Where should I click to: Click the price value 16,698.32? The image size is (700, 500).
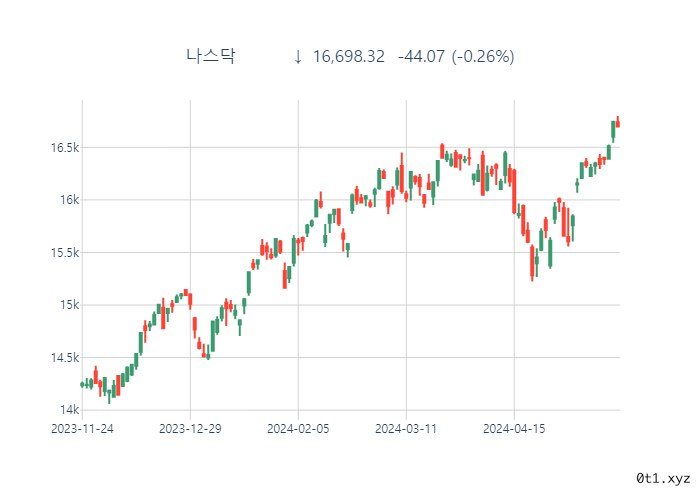348,57
